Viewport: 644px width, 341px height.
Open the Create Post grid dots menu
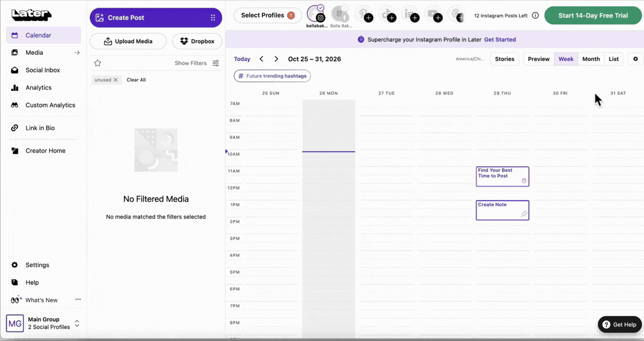click(x=213, y=17)
